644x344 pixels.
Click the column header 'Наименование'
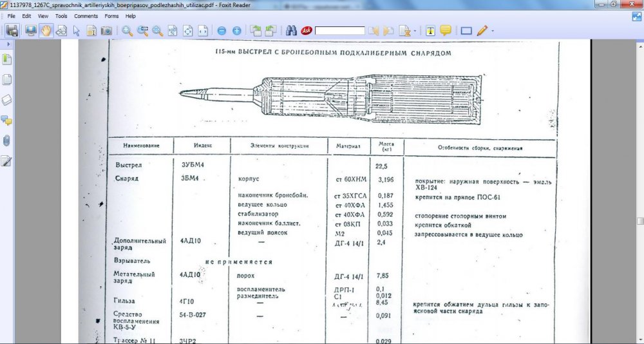pos(141,146)
